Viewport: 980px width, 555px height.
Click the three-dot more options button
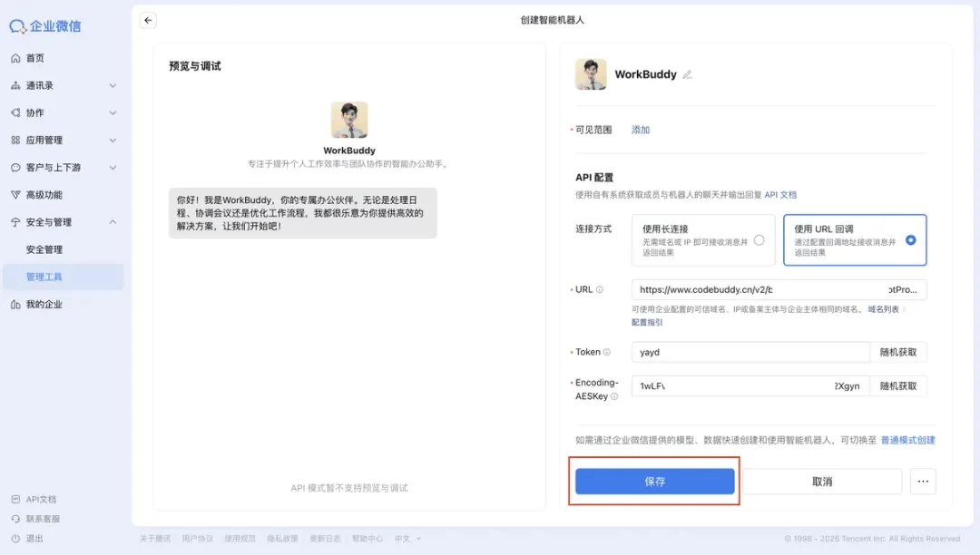point(923,482)
